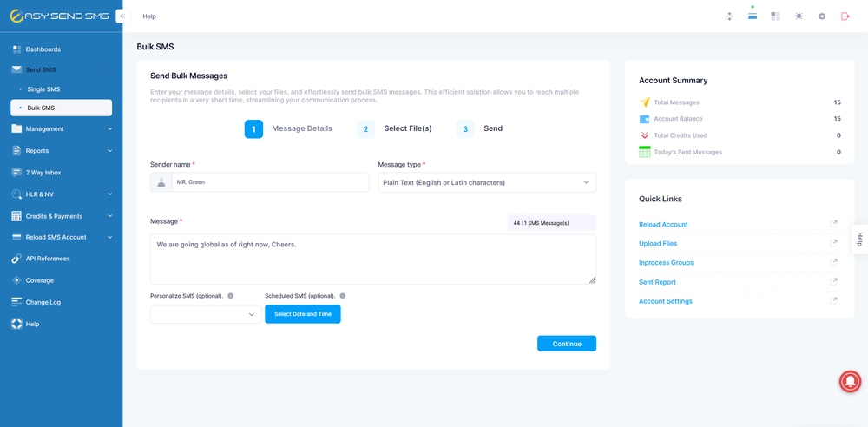
Task: Click the Scheduled SMS info icon
Action: click(x=342, y=296)
